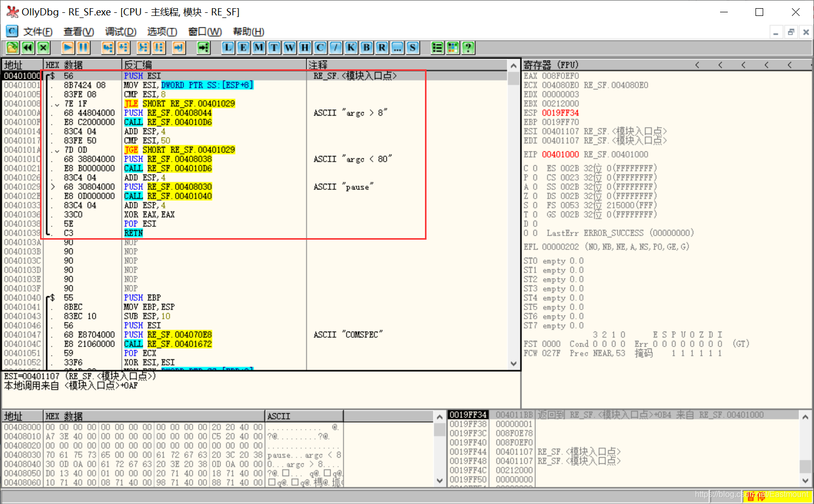Image resolution: width=814 pixels, height=504 pixels.
Task: Click the Go to address green arrow icon
Action: tap(204, 48)
